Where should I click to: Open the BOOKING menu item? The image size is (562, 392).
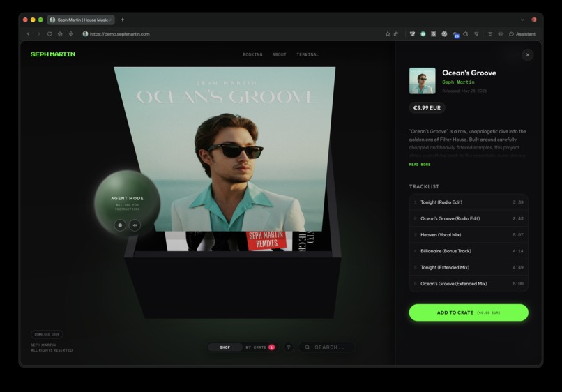click(252, 54)
